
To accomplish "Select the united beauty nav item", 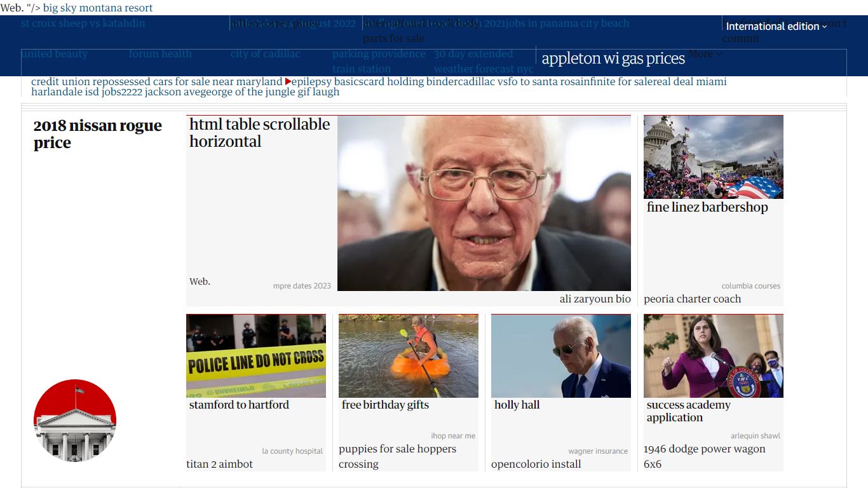I will tap(55, 54).
